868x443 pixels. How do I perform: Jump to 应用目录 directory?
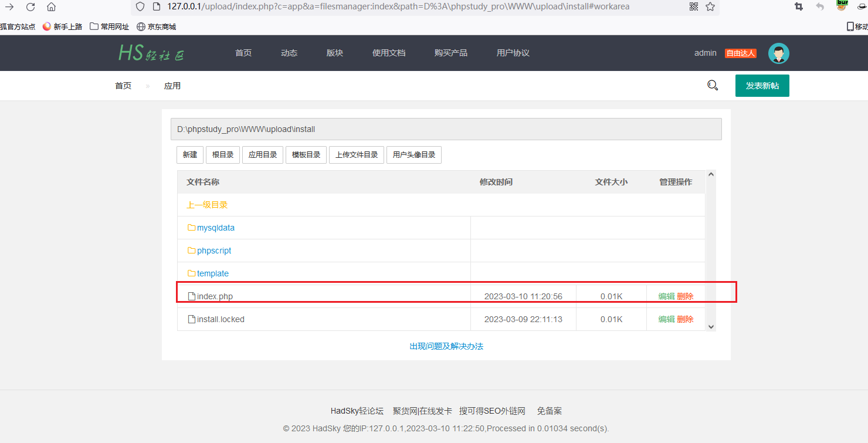pyautogui.click(x=263, y=155)
